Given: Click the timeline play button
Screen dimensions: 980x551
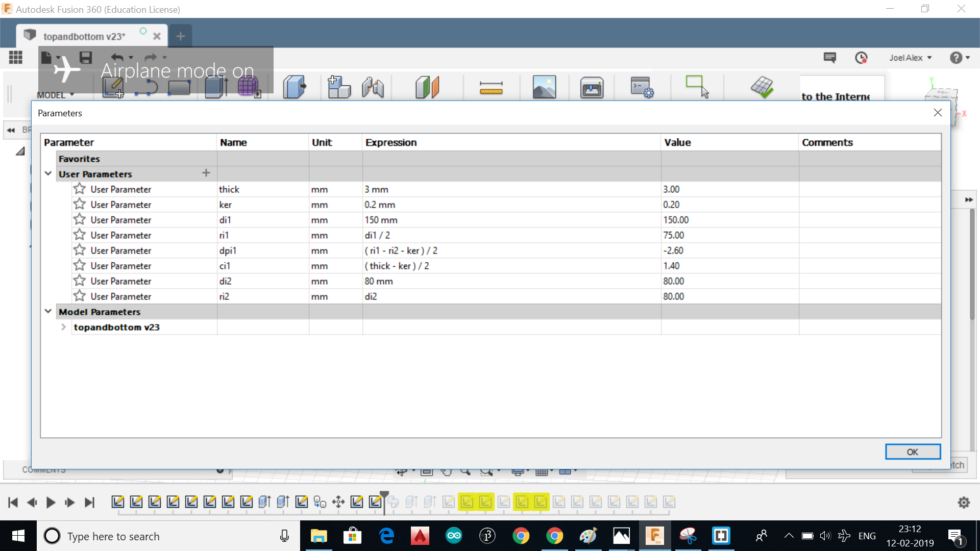Looking at the screenshot, I should [x=51, y=503].
